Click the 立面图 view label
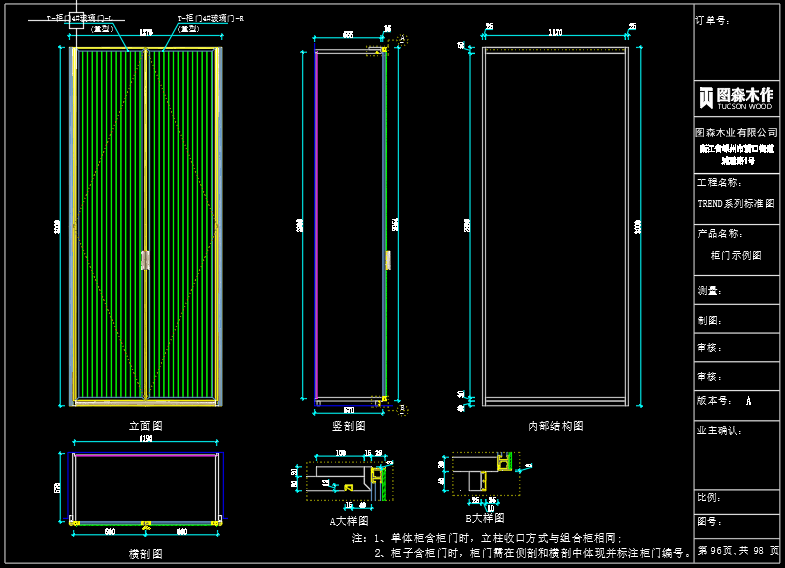Screen dimensions: 785x568 click(x=145, y=426)
